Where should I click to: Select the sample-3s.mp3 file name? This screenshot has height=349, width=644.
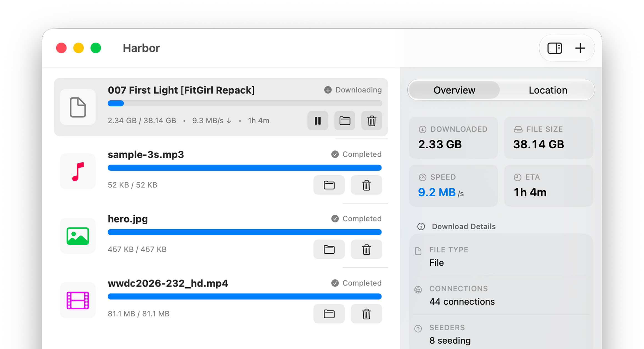[x=146, y=154]
